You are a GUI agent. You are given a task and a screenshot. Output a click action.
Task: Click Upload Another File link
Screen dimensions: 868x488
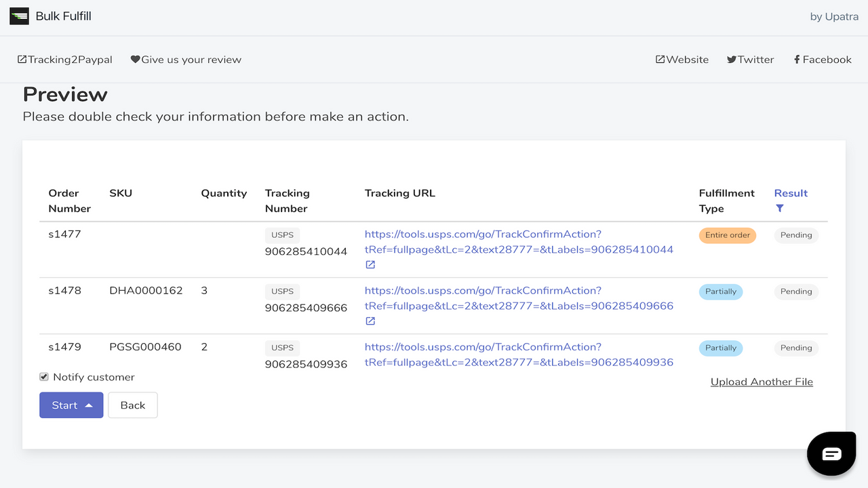coord(762,382)
